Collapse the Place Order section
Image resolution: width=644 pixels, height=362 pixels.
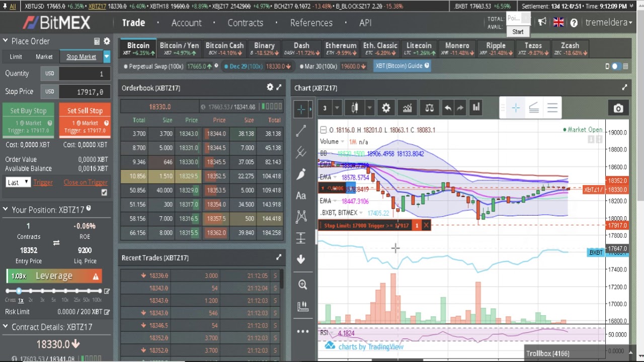pos(5,41)
